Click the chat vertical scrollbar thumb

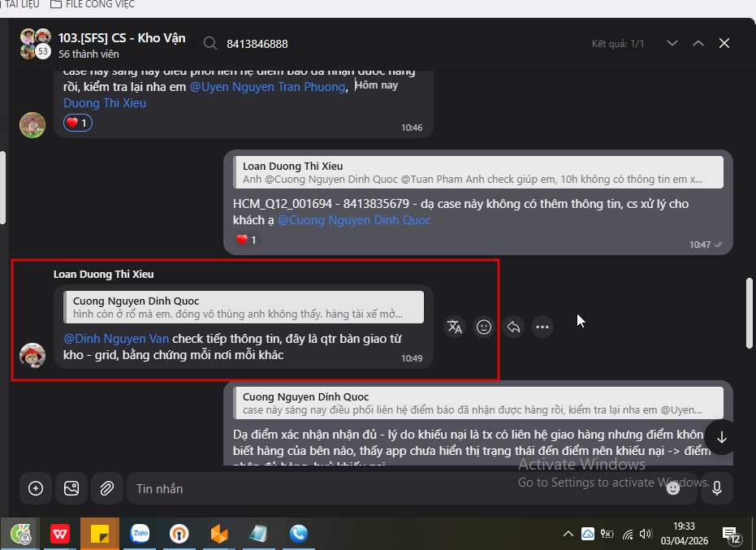[750, 313]
